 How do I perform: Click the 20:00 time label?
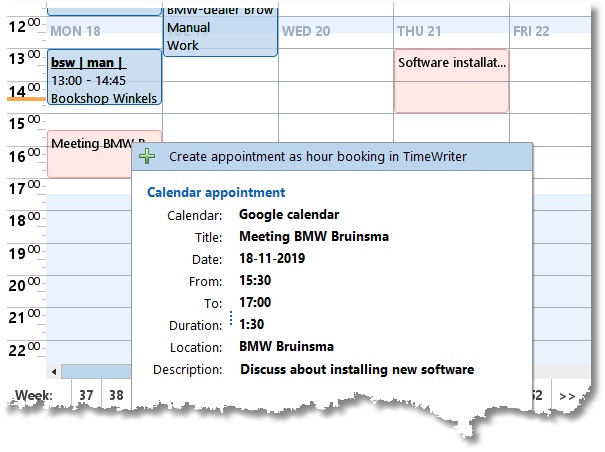(24, 285)
